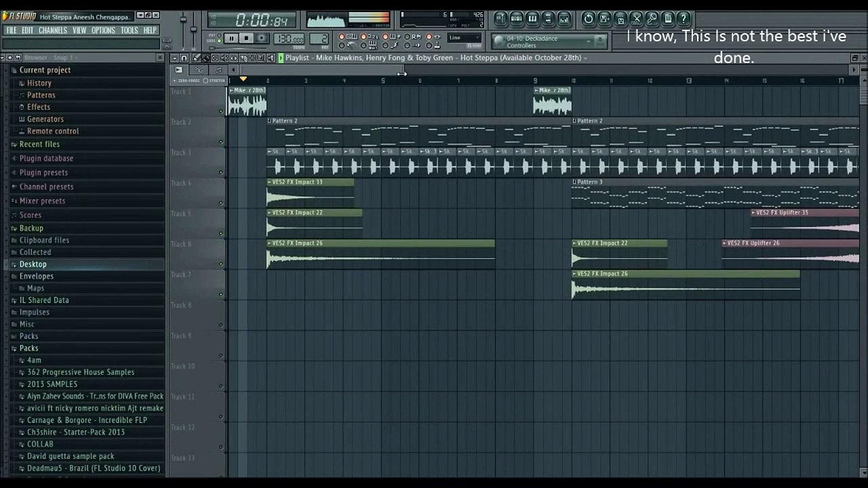The image size is (868, 488).
Task: Select Song mode radio indicator
Action: [x=219, y=41]
